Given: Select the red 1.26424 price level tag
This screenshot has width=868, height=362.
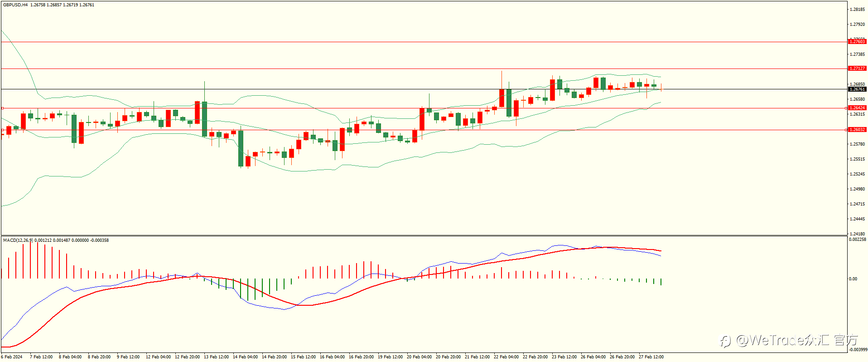Looking at the screenshot, I should (857, 108).
